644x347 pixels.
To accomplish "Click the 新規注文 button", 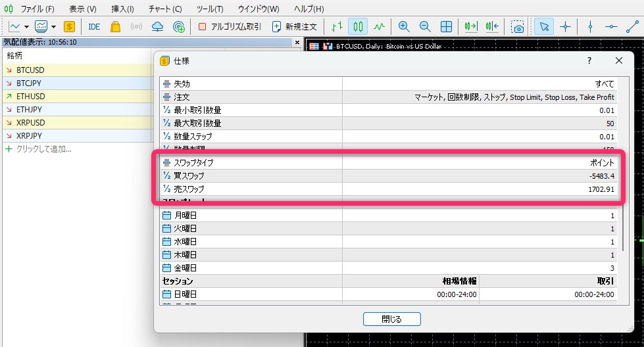I will click(x=295, y=27).
